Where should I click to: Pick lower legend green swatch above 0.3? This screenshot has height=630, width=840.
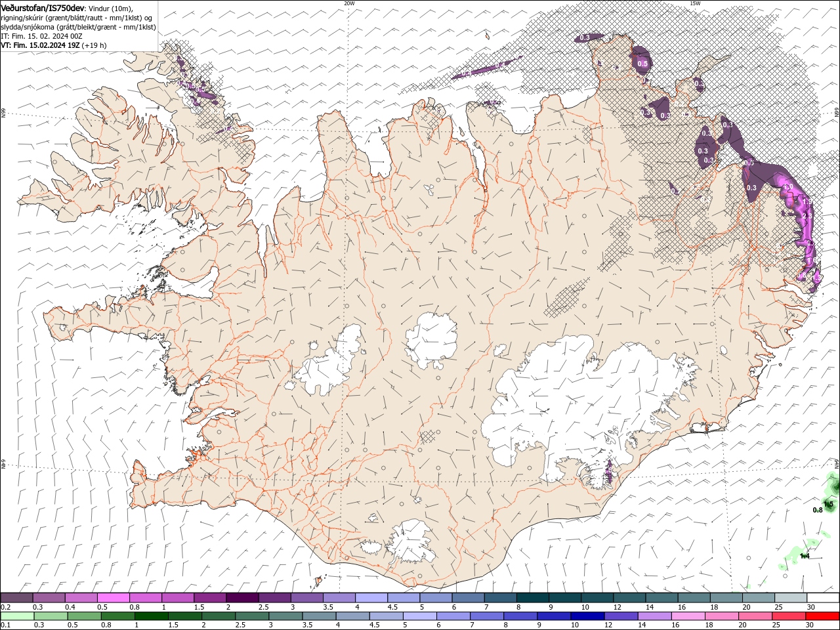coord(51,616)
